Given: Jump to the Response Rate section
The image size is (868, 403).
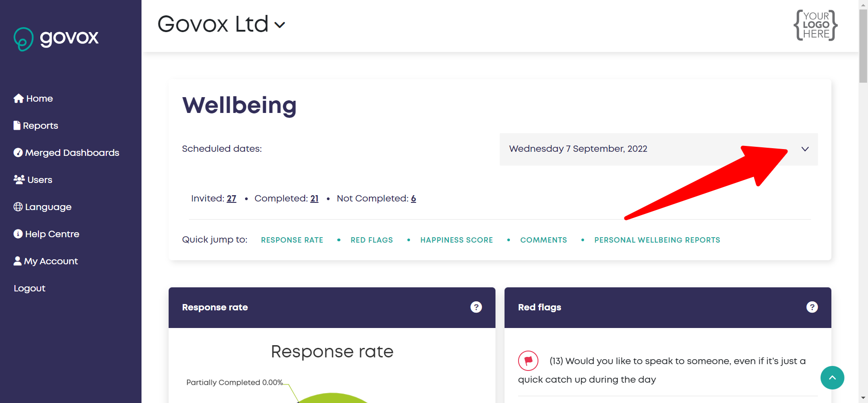Looking at the screenshot, I should click(x=292, y=240).
